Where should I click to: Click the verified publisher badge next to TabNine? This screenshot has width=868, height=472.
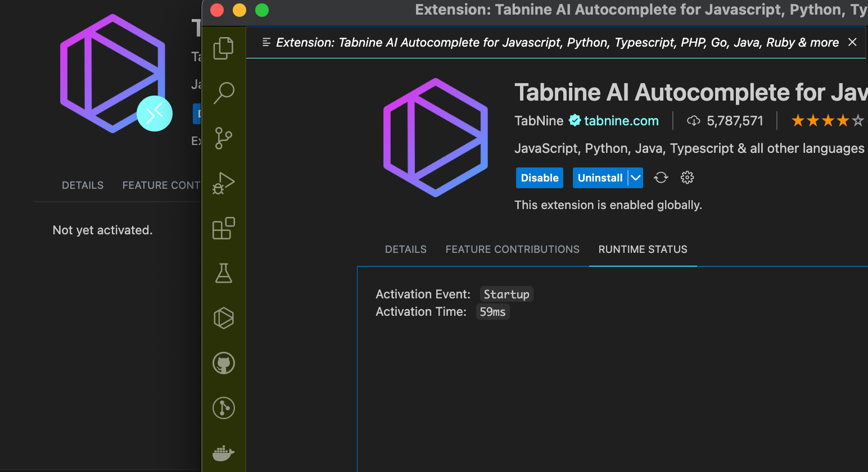click(x=575, y=120)
